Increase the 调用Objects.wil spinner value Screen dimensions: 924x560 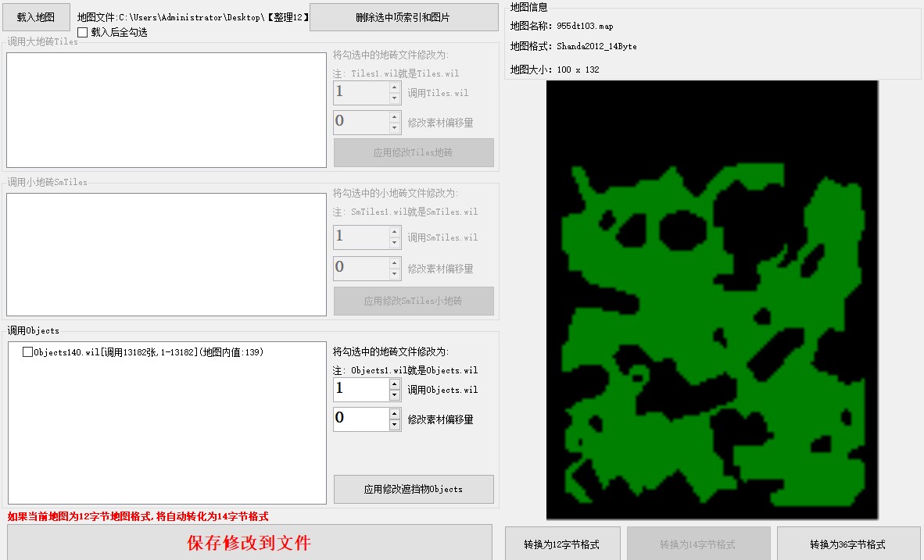tap(395, 383)
